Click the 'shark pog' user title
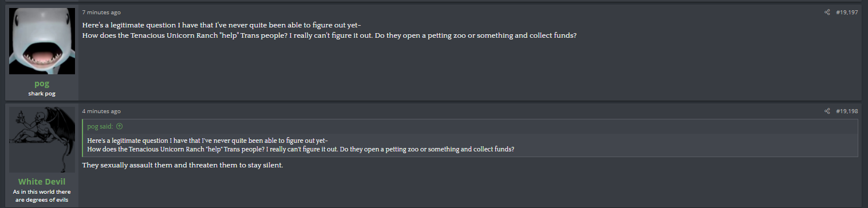868x208 pixels. tap(42, 94)
